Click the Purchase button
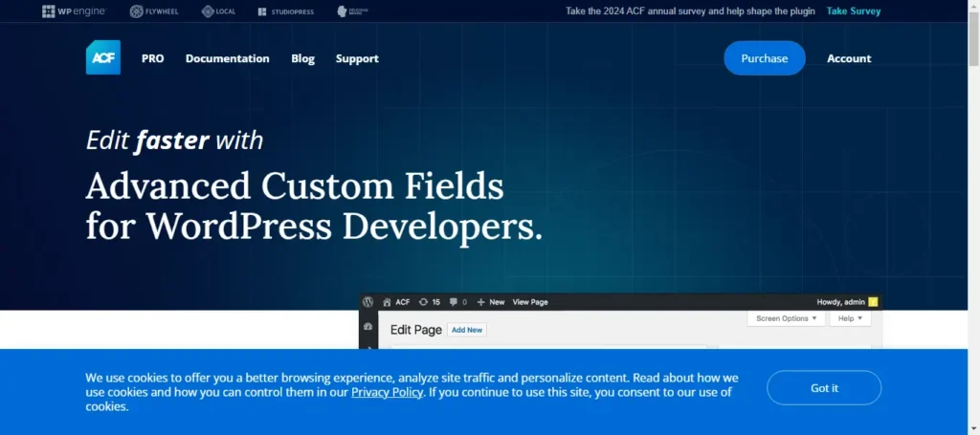Screen dimensions: 980x435 pyautogui.click(x=765, y=58)
